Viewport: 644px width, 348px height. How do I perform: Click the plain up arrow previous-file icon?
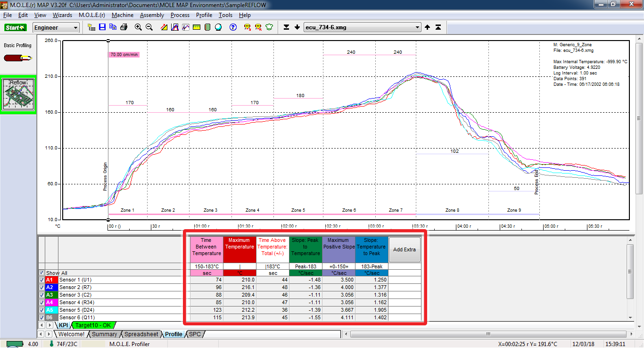tap(427, 27)
